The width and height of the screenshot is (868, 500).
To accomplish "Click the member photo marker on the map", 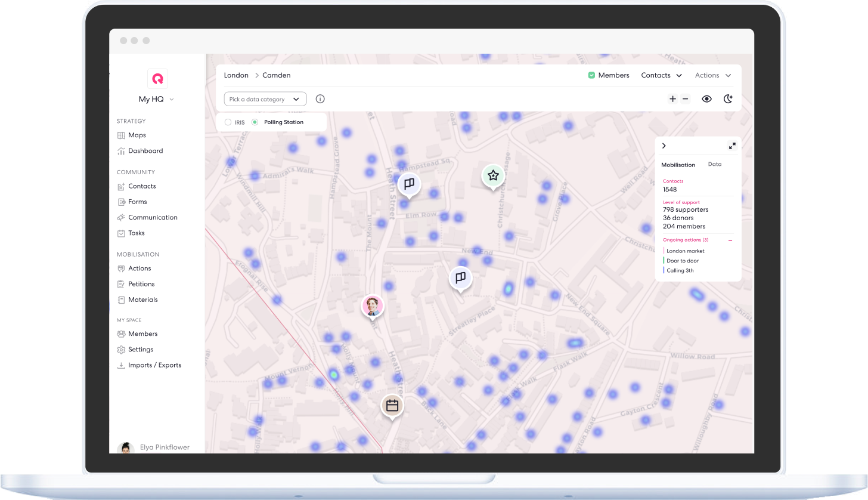I will click(373, 305).
